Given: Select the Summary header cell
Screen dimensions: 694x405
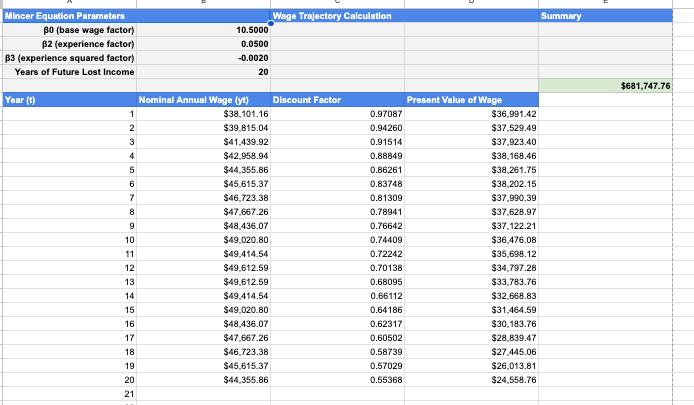Looking at the screenshot, I should [605, 17].
